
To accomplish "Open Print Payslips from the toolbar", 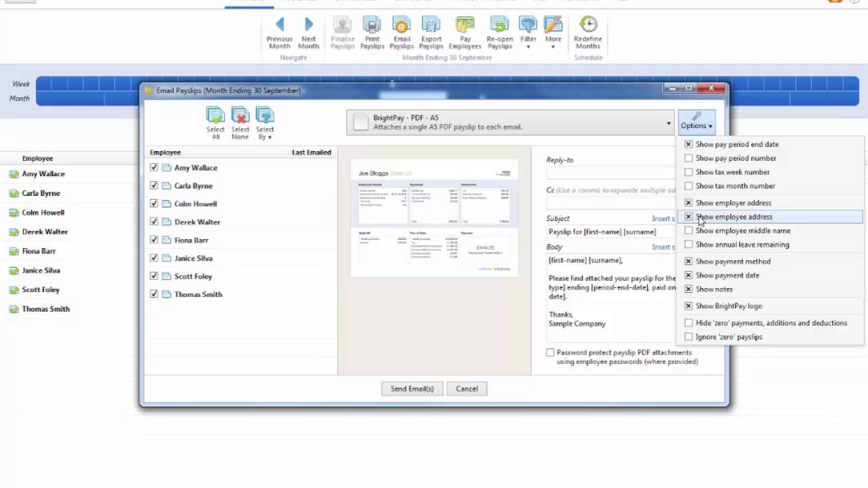I will click(x=372, y=33).
